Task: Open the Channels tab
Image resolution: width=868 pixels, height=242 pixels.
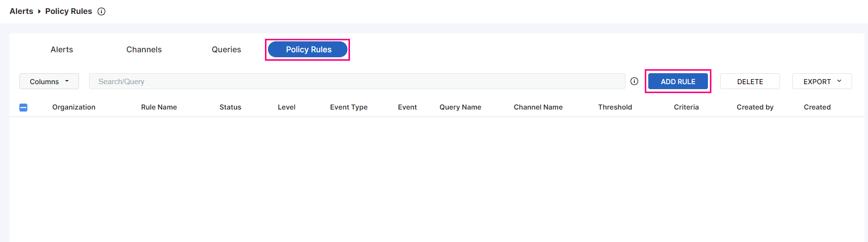Action: 144,49
